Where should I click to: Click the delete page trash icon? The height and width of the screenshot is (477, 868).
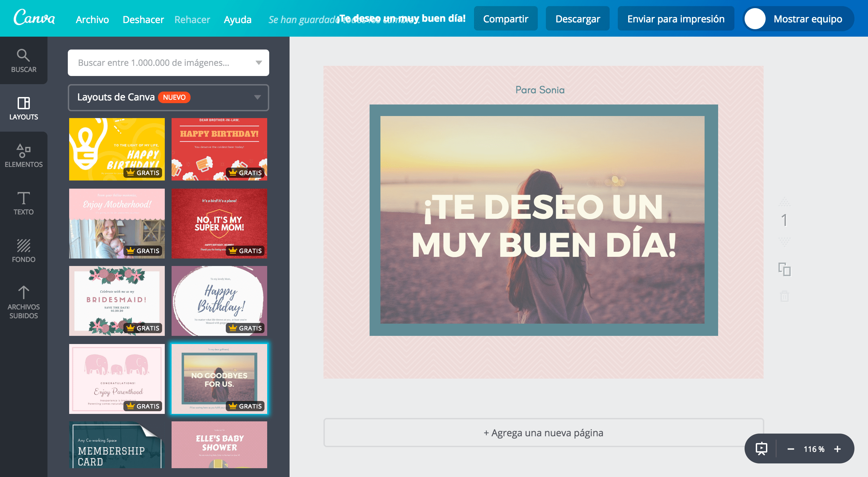[x=784, y=296]
